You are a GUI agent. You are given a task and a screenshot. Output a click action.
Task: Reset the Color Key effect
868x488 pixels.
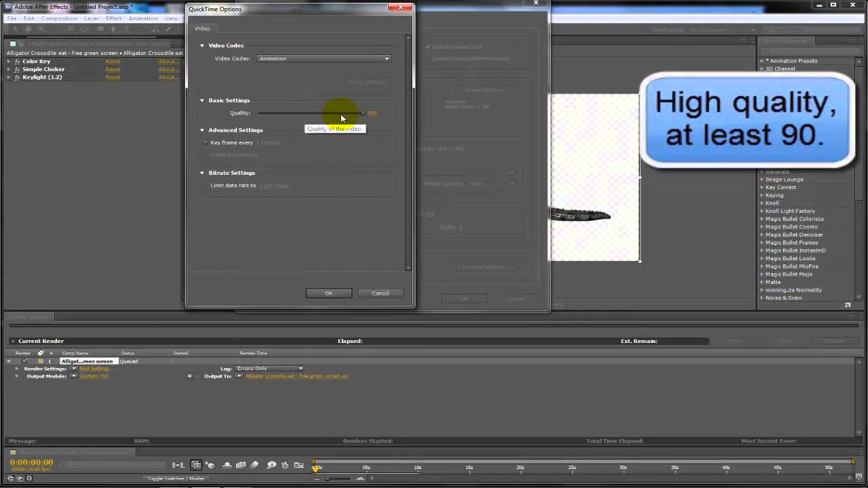[x=113, y=62]
